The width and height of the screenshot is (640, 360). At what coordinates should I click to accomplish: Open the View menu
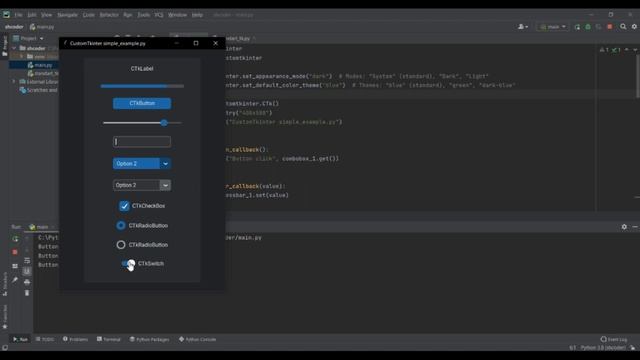(47, 15)
